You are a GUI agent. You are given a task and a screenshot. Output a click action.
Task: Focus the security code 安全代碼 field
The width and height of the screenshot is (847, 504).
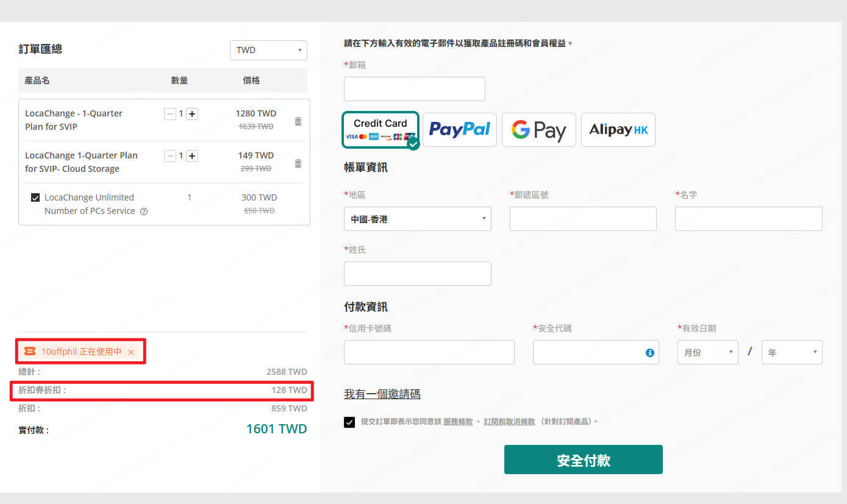(596, 352)
